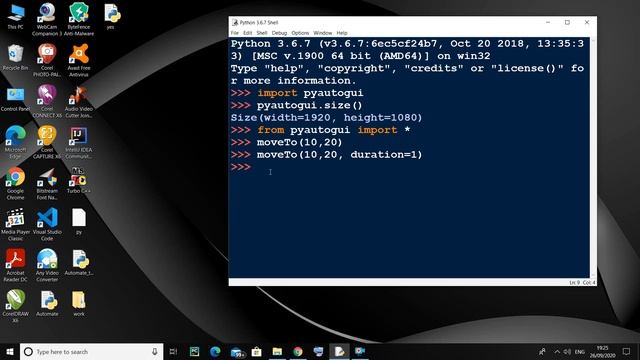Image resolution: width=640 pixels, height=360 pixels.
Task: Select the Visual Studio Code desktop icon
Action: tap(47, 224)
